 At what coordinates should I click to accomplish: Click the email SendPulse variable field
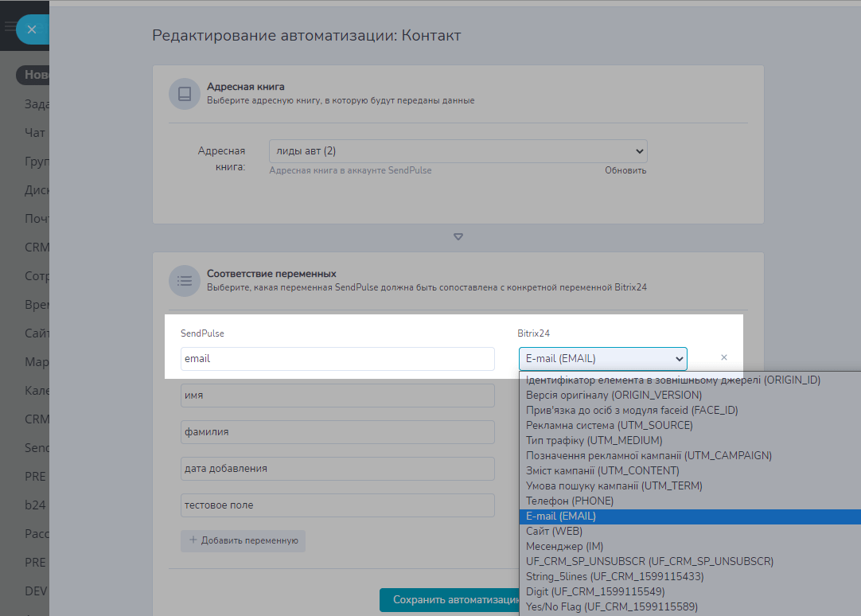click(337, 359)
